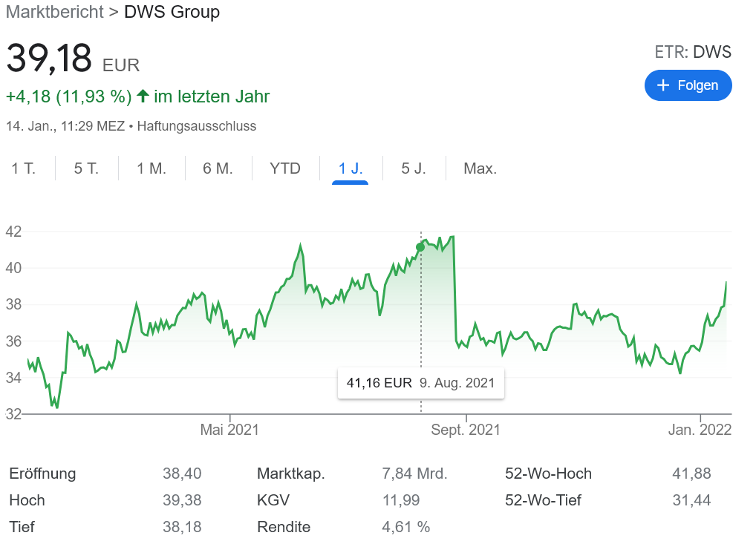Click the DWS Group breadcrumb title
Screen dimensions: 756x547
(172, 13)
